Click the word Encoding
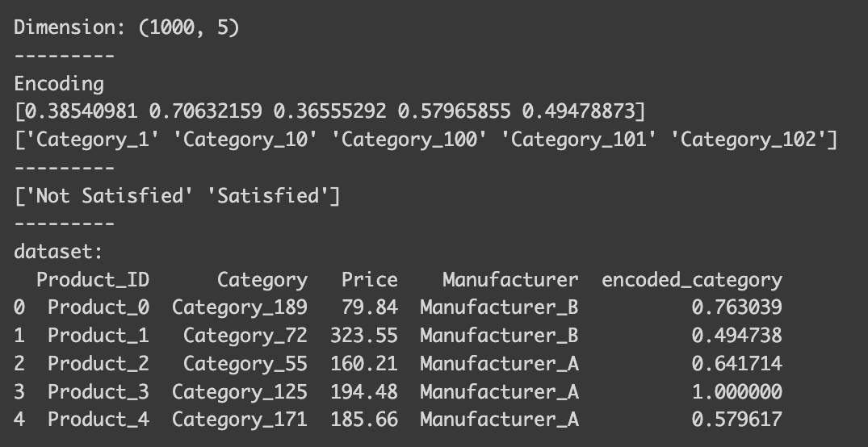 pyautogui.click(x=59, y=84)
